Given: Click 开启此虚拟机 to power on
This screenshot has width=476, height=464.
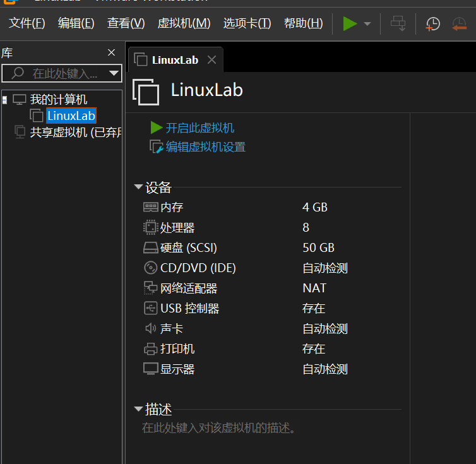Looking at the screenshot, I should 199,128.
